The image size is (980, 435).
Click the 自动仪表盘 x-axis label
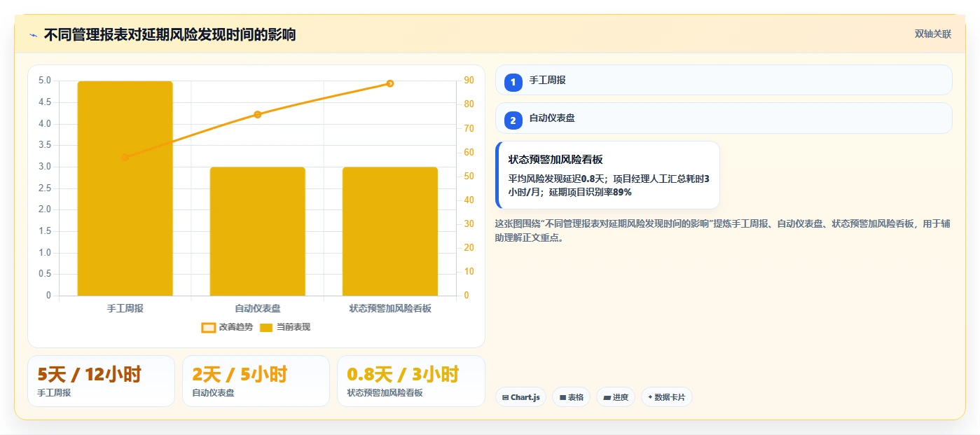(x=257, y=308)
